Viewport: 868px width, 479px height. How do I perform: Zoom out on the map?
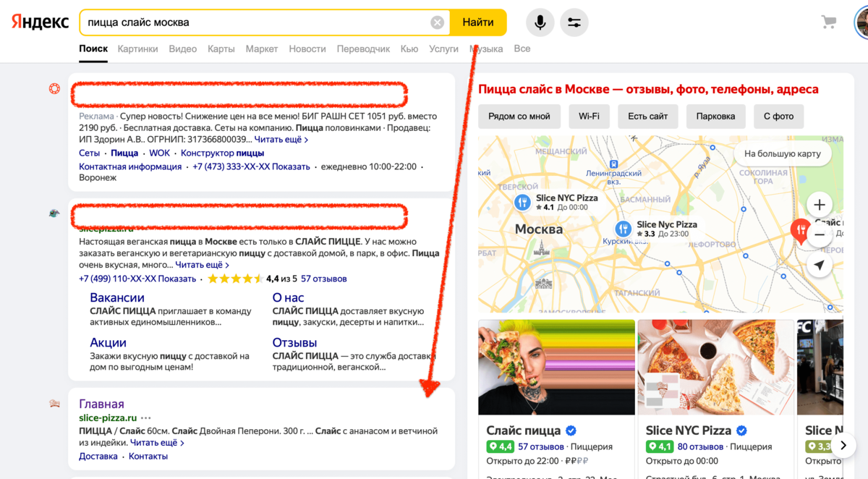819,235
